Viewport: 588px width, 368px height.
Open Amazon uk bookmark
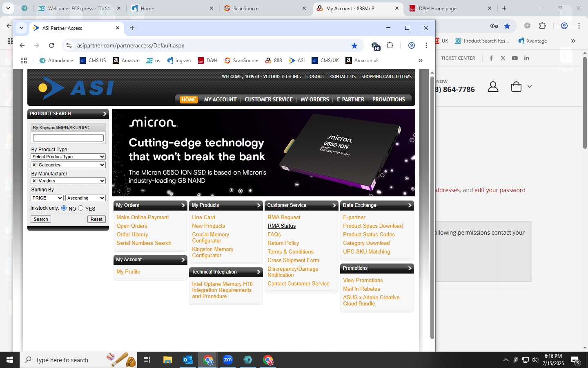tap(362, 61)
